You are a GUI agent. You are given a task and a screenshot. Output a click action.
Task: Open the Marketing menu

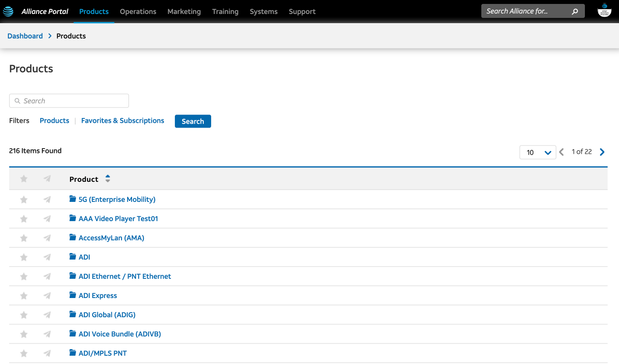(x=184, y=11)
